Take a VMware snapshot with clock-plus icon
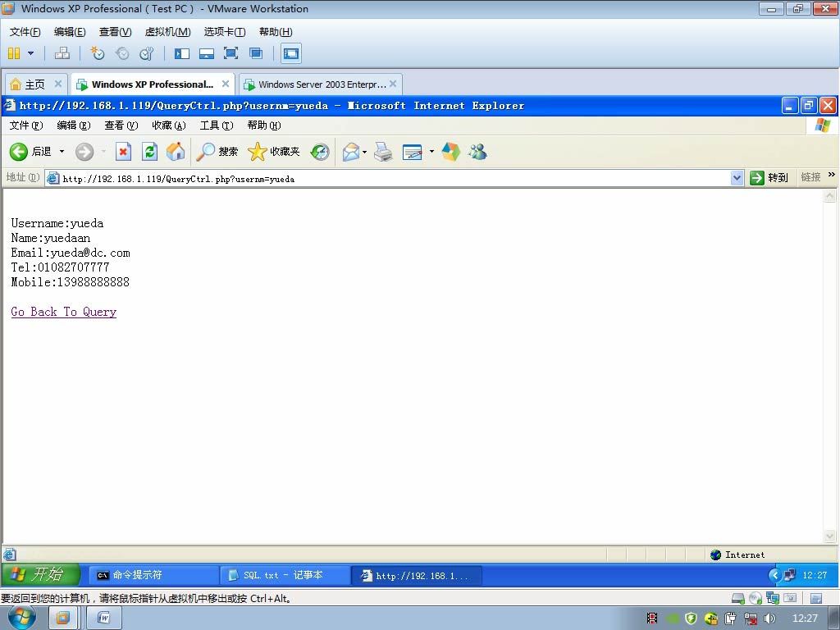 point(97,53)
